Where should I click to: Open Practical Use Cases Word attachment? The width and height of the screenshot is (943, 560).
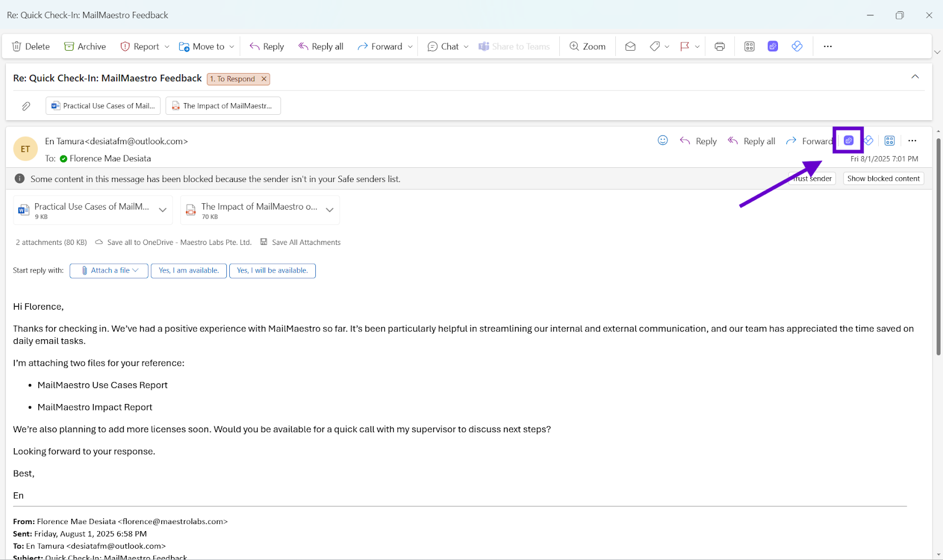[84, 210]
